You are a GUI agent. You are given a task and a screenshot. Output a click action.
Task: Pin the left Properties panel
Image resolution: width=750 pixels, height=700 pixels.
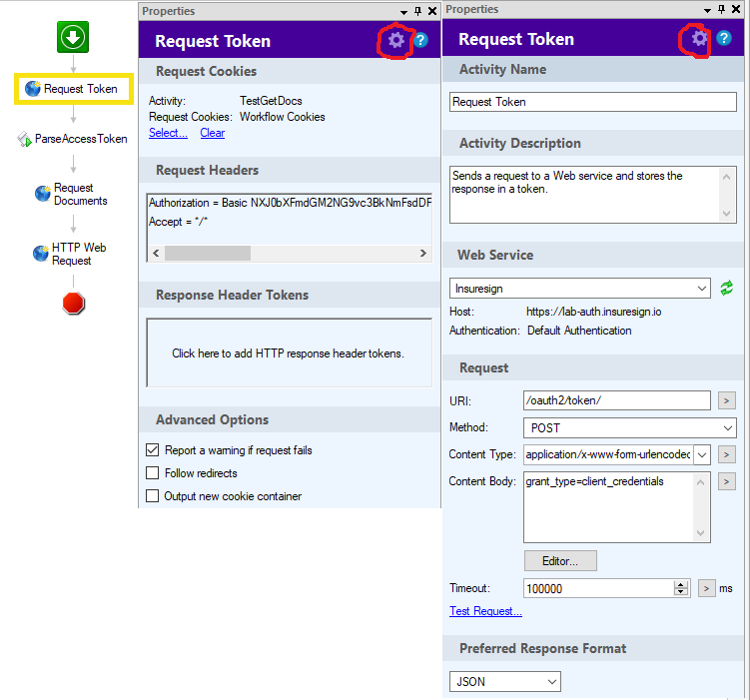pyautogui.click(x=418, y=11)
